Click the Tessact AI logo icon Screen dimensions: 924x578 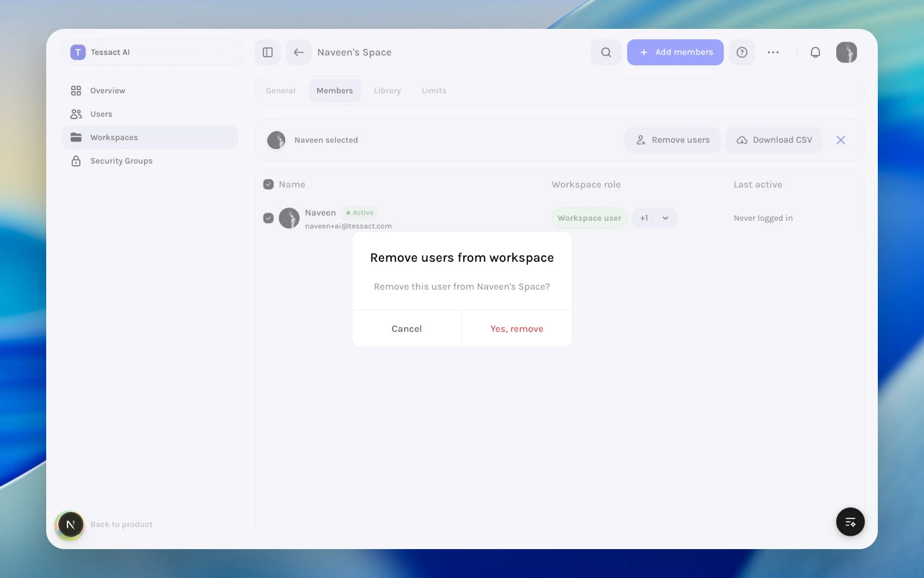pos(78,52)
